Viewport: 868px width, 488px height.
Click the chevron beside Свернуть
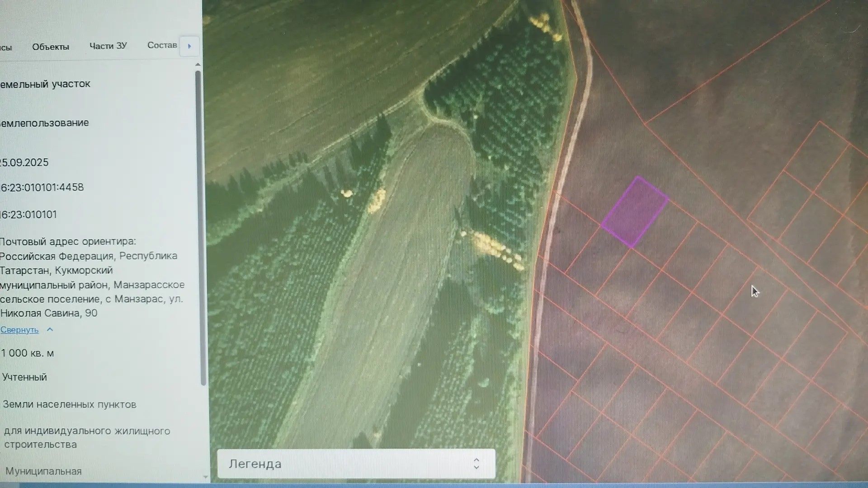tap(50, 329)
